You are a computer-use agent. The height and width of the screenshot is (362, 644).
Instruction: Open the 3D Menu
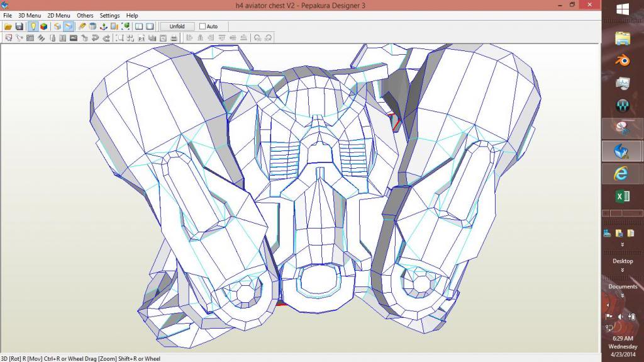pos(30,15)
